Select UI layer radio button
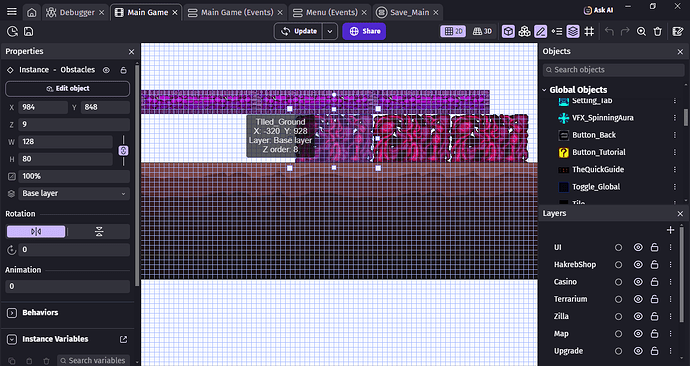690x366 pixels. pyautogui.click(x=618, y=248)
